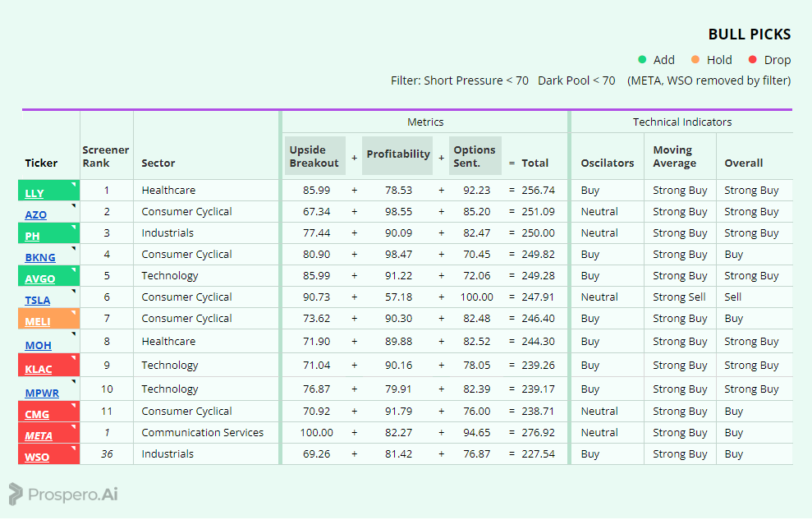Viewport: 812px width, 520px height.
Task: Click the Metrics group header
Action: pyautogui.click(x=425, y=122)
